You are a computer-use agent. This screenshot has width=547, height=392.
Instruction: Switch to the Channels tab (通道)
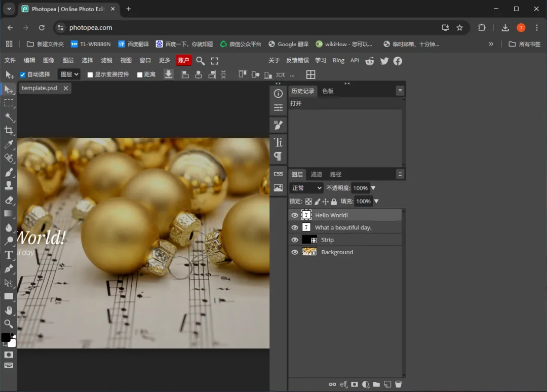coord(316,174)
